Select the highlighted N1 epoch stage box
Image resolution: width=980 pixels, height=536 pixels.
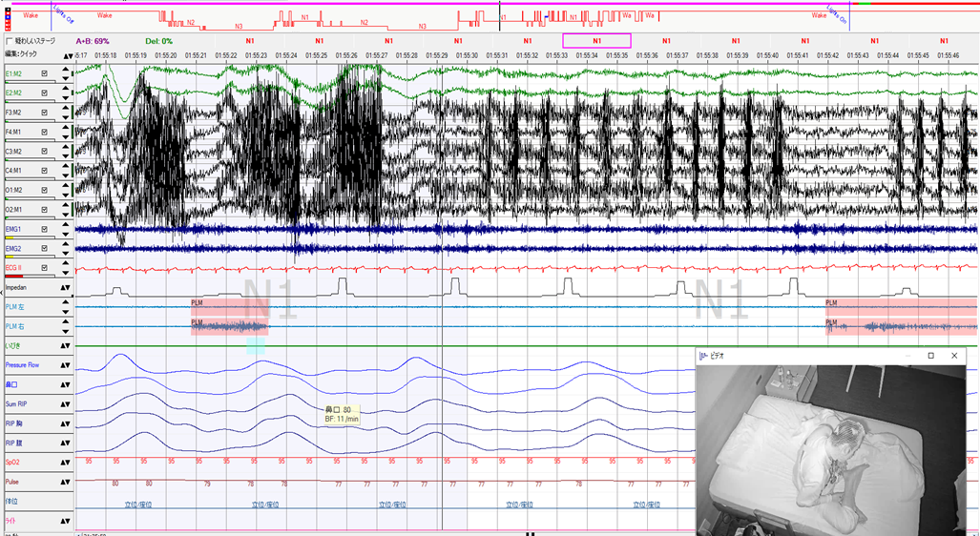(x=596, y=41)
